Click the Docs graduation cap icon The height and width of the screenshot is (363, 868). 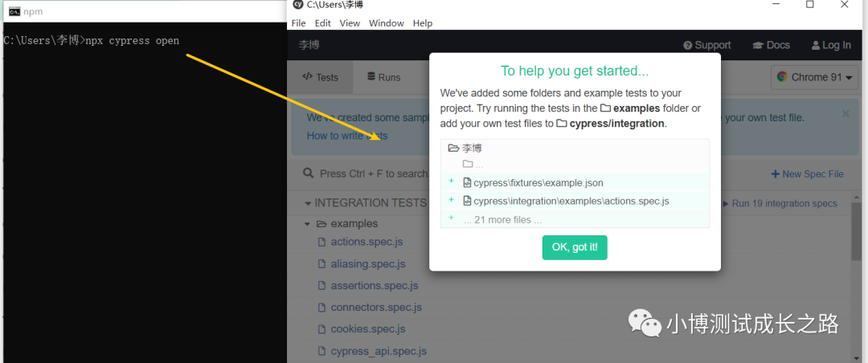click(758, 45)
